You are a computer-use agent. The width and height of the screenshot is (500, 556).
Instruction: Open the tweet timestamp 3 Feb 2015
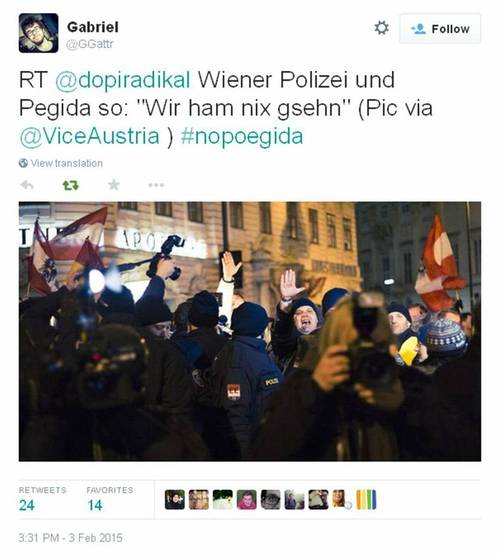71,538
